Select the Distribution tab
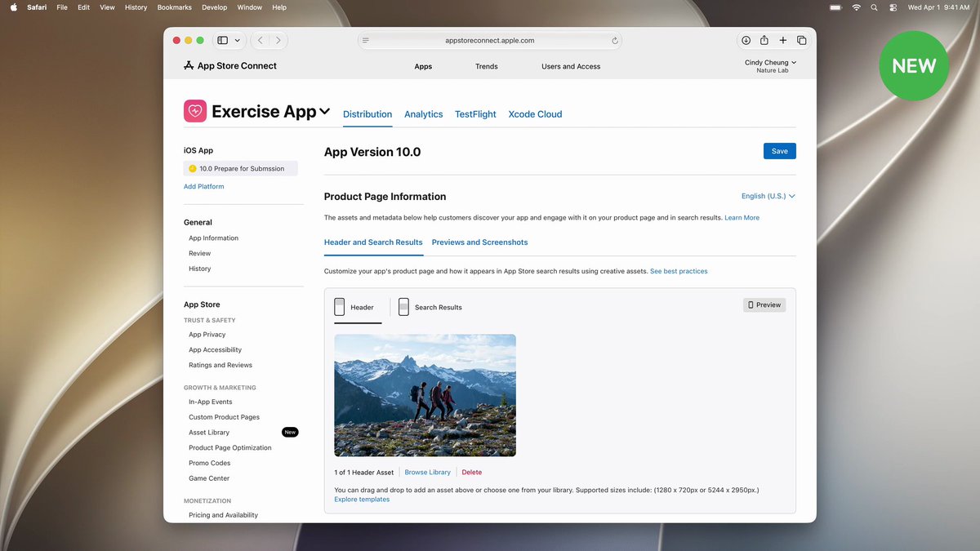This screenshot has width=980, height=551. [x=367, y=114]
